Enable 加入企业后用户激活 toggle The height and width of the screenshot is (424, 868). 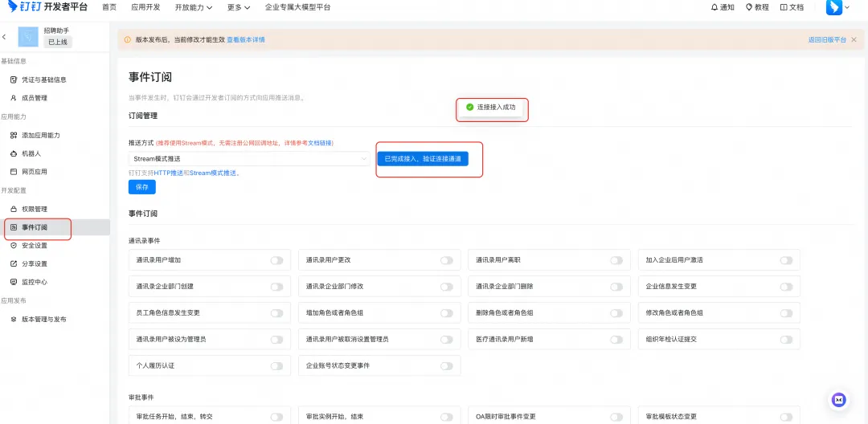pyautogui.click(x=786, y=260)
